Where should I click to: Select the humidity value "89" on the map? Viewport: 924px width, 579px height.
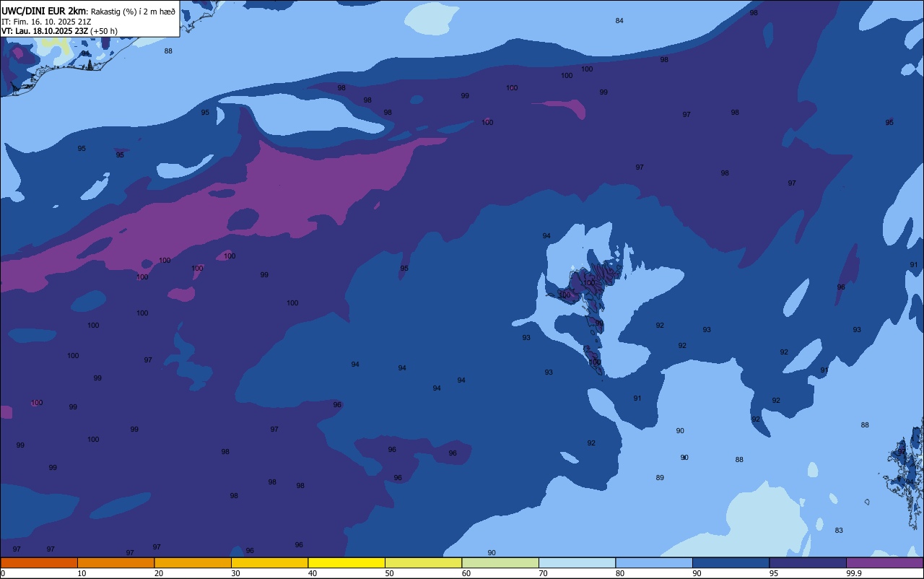[660, 478]
